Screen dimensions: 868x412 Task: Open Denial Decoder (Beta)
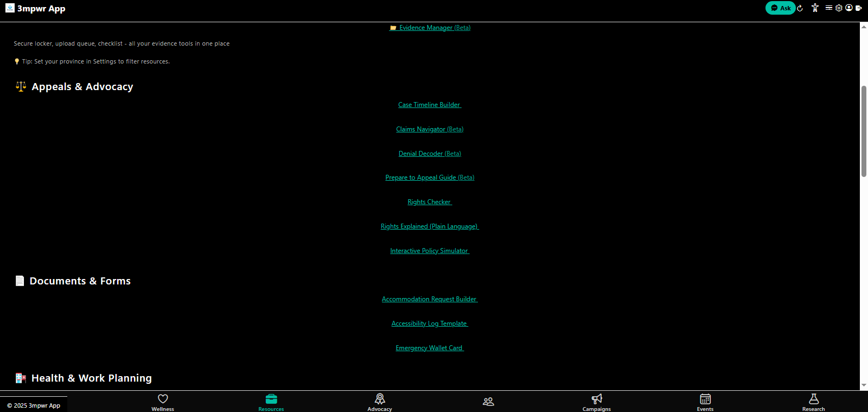(x=430, y=154)
